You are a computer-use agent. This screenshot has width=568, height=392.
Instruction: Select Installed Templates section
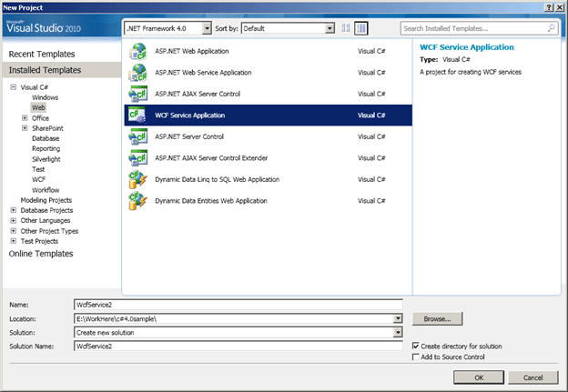[x=62, y=70]
